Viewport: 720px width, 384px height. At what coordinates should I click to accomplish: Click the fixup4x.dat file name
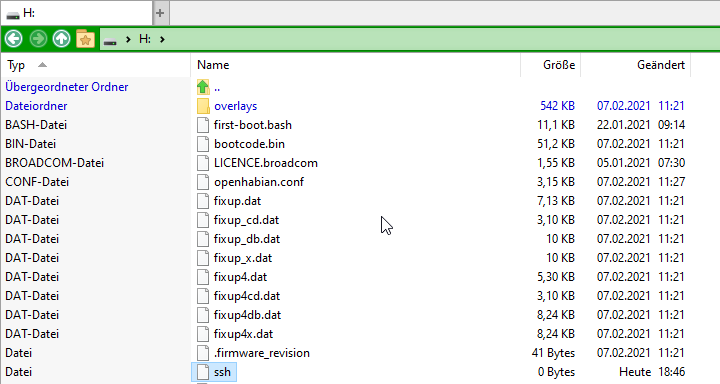pos(243,334)
